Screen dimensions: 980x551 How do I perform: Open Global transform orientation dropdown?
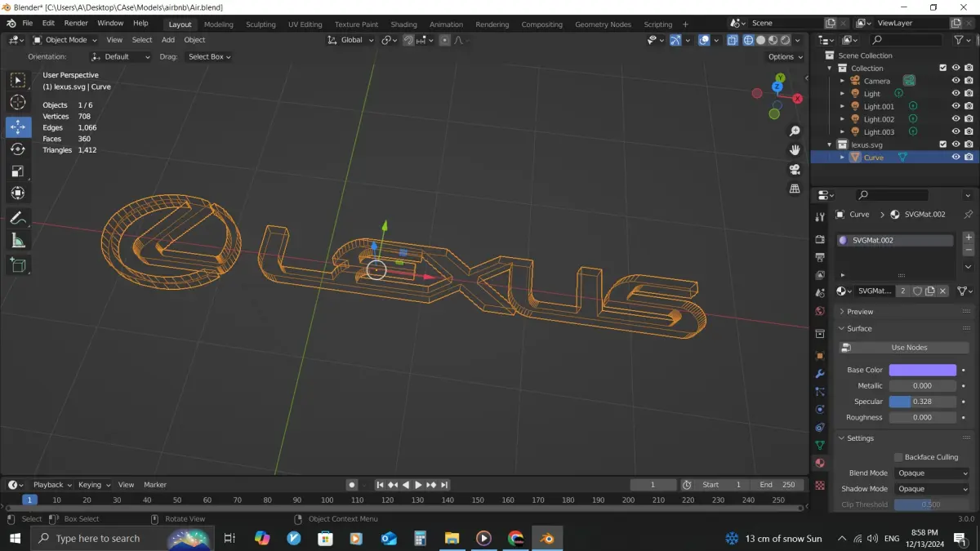(x=351, y=40)
